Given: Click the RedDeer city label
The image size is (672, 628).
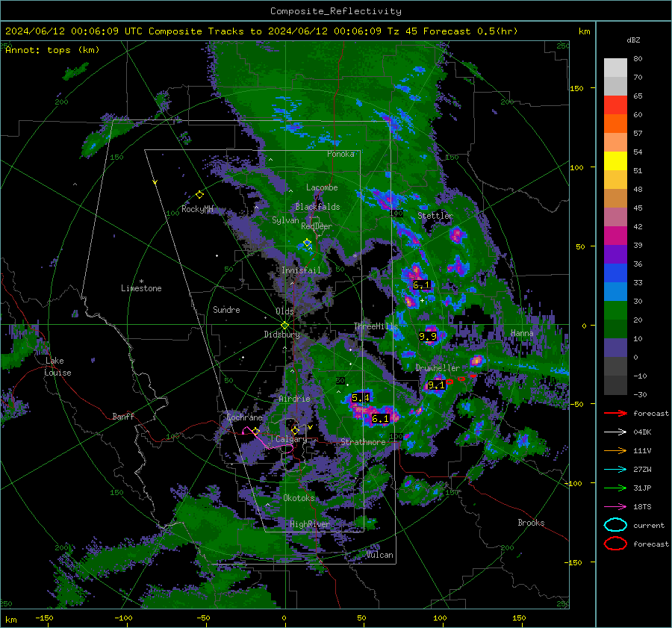Looking at the screenshot, I should point(317,226).
